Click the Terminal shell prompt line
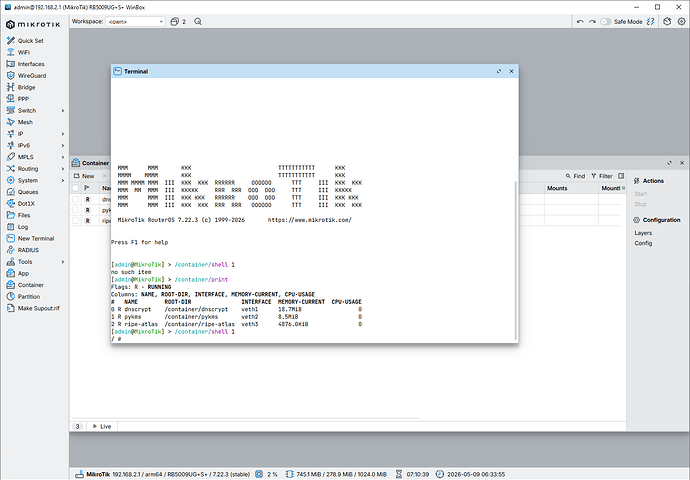 pyautogui.click(x=116, y=339)
